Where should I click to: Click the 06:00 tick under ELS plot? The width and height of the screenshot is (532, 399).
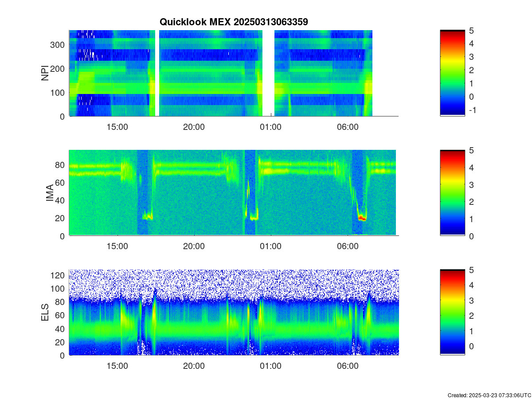pos(348,366)
